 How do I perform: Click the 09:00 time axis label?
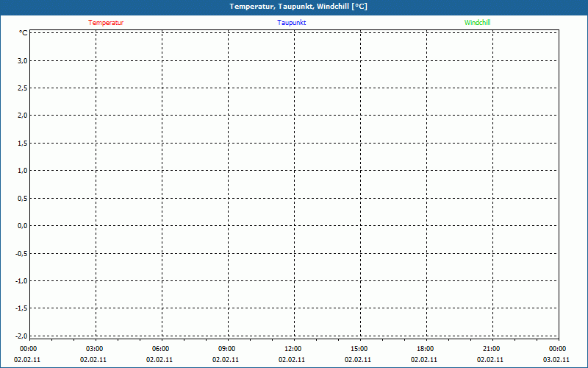(227, 349)
